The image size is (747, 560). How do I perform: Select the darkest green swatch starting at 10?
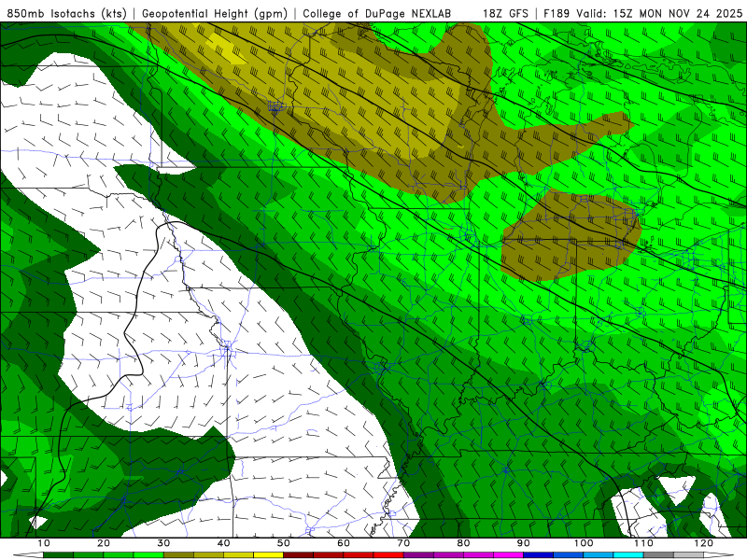pyautogui.click(x=58, y=555)
